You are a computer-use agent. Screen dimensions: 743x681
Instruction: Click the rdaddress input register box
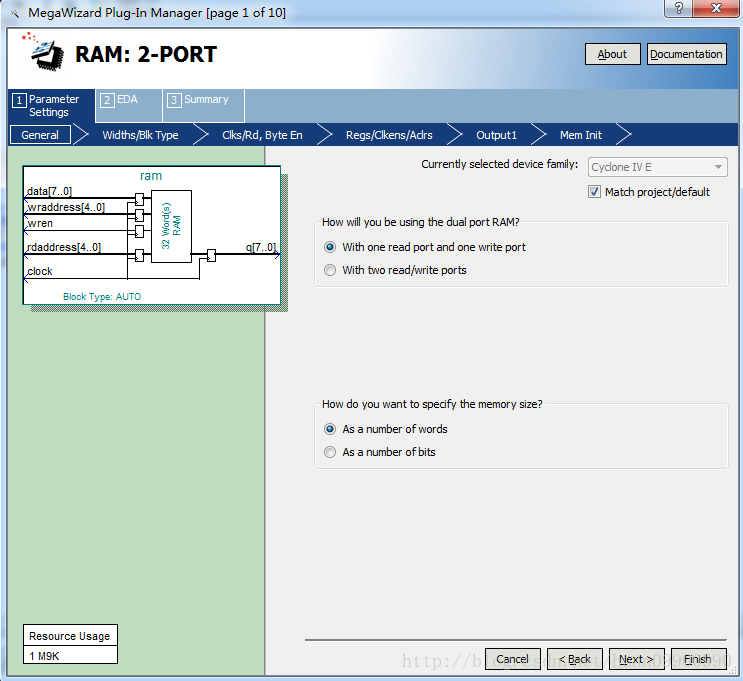coord(139,255)
